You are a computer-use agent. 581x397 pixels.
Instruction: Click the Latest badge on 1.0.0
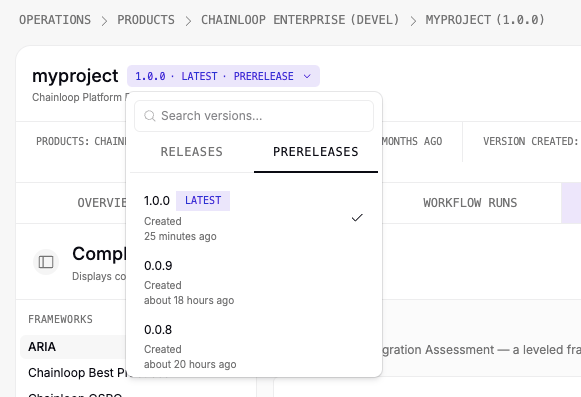203,201
